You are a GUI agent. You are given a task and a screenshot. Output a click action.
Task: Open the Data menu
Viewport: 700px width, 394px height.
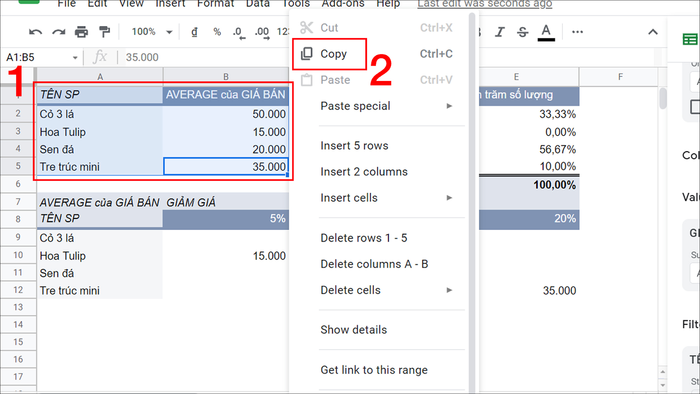258,4
